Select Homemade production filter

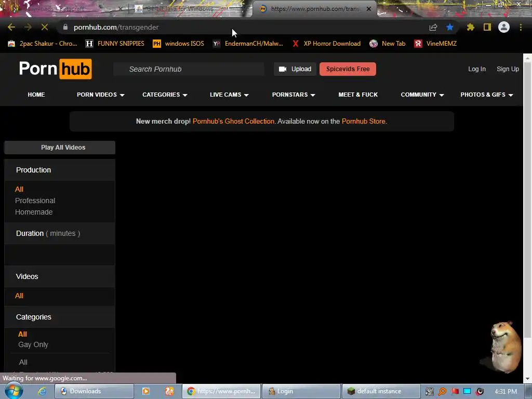pyautogui.click(x=34, y=212)
